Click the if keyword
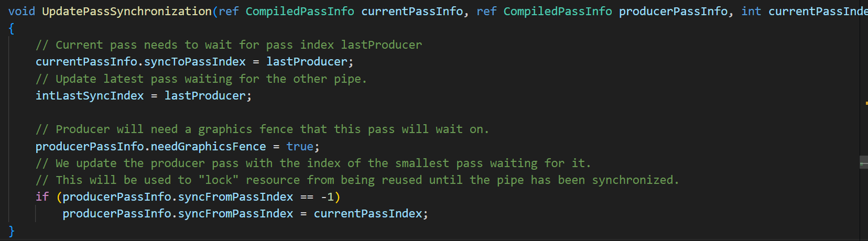This screenshot has height=241, width=868. click(42, 197)
